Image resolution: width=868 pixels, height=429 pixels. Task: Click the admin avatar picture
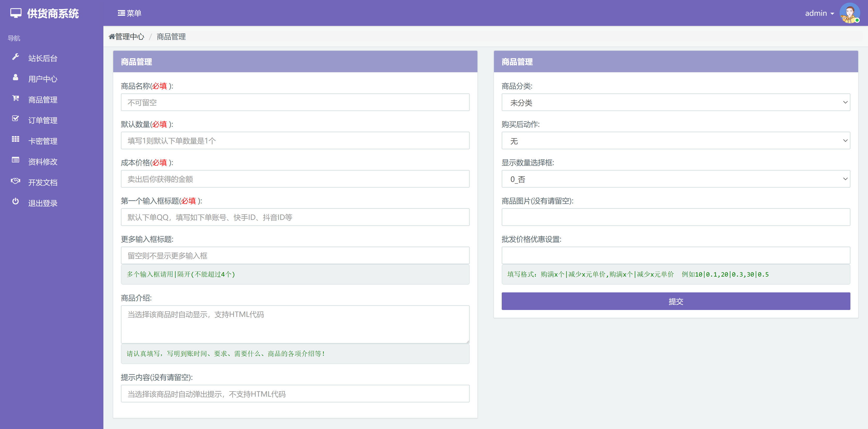tap(849, 13)
